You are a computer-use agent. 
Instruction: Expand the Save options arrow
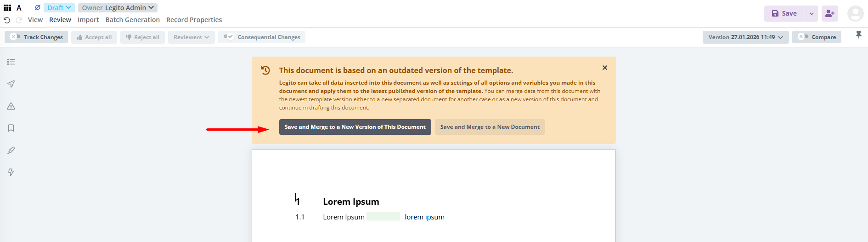tap(812, 13)
